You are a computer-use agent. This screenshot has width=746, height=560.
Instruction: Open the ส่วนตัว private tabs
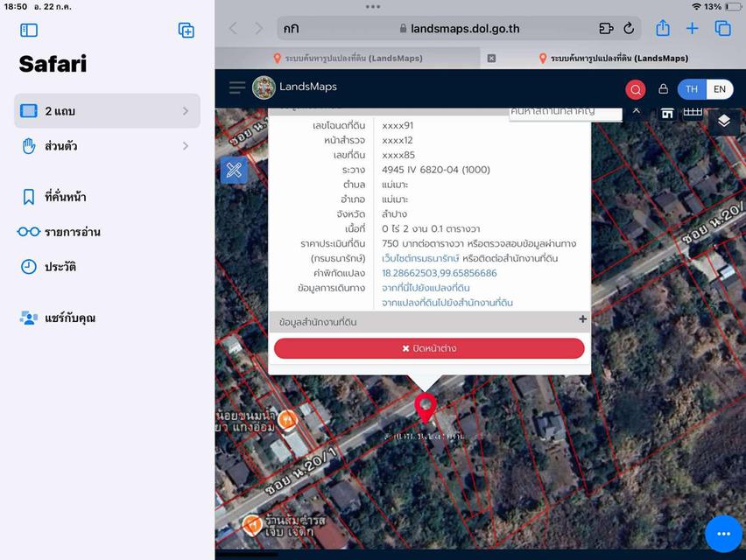(107, 146)
